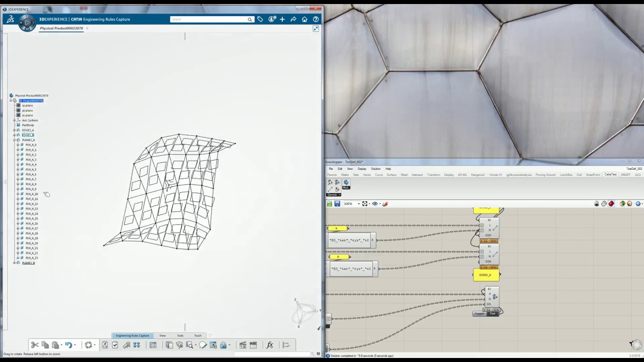
Task: Select PLN_A_10 in the tree
Action: pos(32,194)
